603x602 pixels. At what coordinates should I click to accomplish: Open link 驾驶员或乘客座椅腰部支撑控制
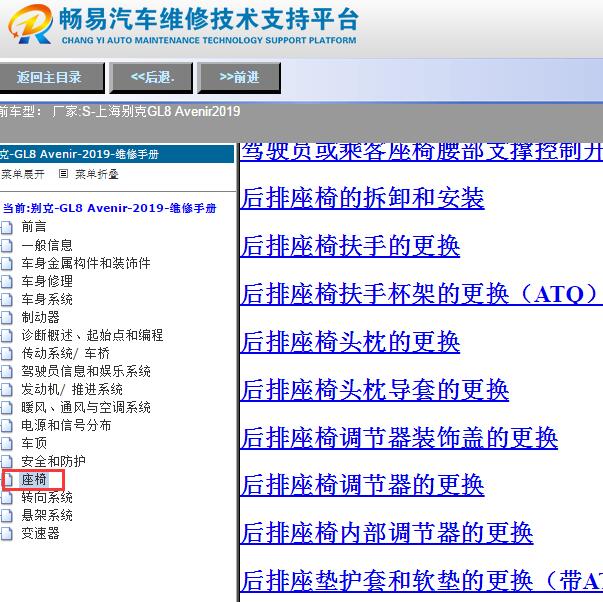[x=421, y=152]
